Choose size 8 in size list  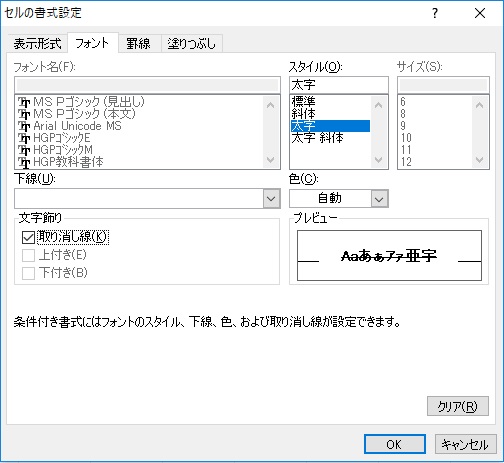click(x=435, y=114)
